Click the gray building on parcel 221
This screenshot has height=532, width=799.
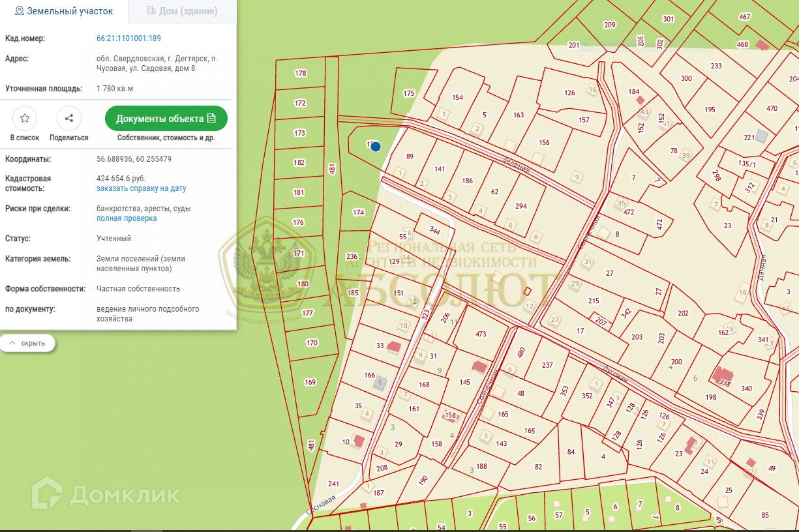point(761,135)
